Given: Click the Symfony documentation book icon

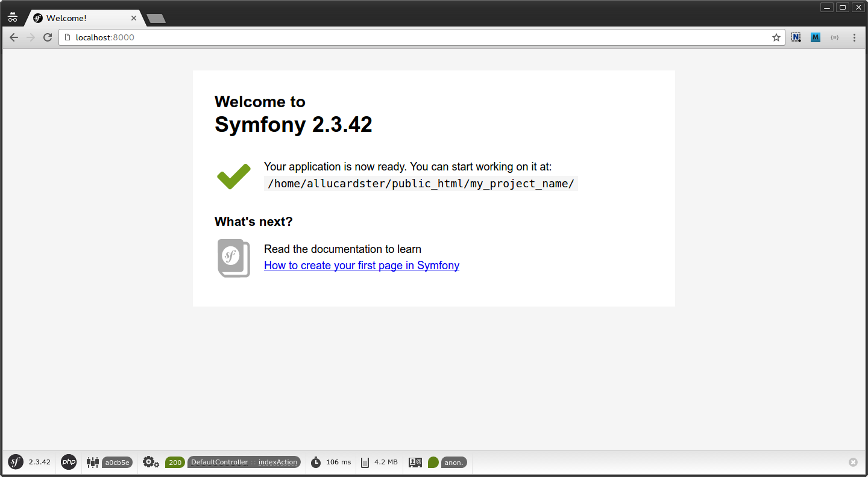Looking at the screenshot, I should tap(234, 258).
